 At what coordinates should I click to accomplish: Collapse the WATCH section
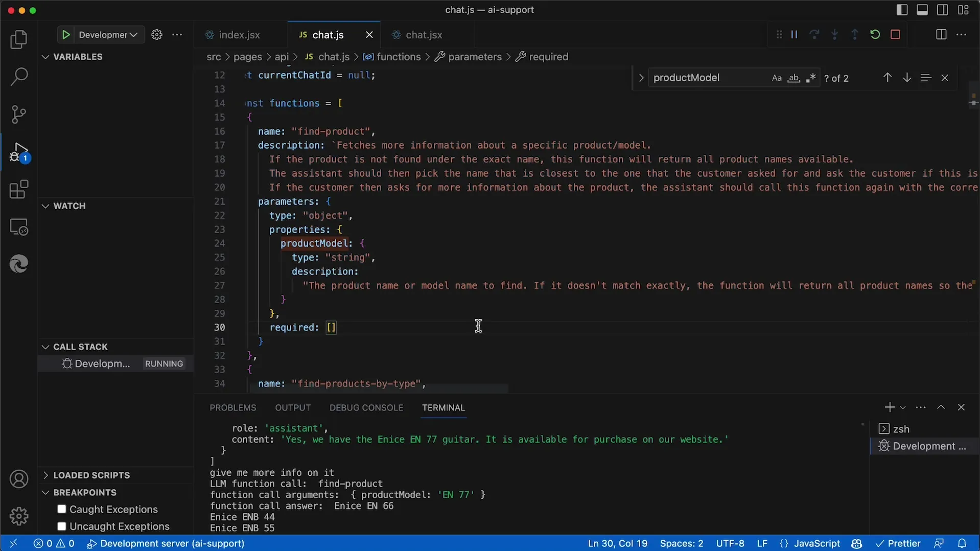tap(45, 206)
